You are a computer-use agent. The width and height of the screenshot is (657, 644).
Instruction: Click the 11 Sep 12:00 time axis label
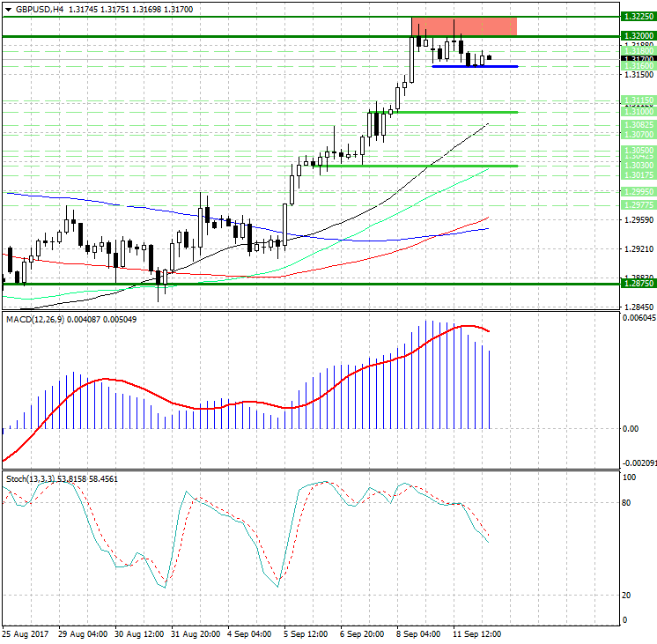click(x=475, y=633)
